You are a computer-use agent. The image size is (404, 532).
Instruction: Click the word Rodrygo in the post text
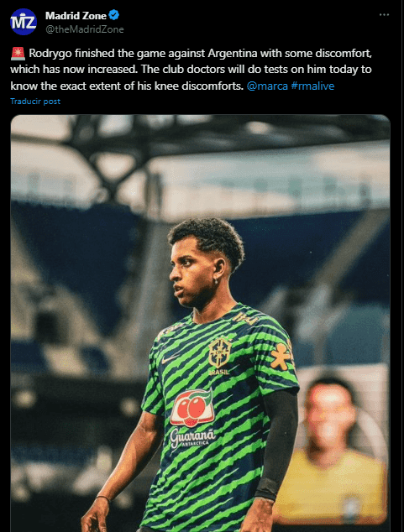pyautogui.click(x=50, y=54)
